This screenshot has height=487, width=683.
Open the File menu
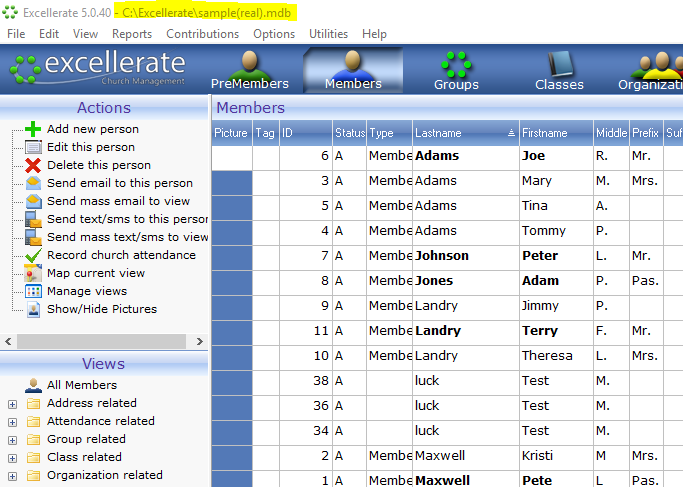(x=16, y=34)
